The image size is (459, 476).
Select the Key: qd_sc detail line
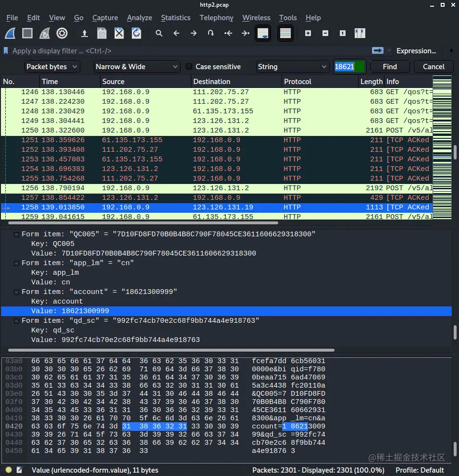click(x=226, y=330)
